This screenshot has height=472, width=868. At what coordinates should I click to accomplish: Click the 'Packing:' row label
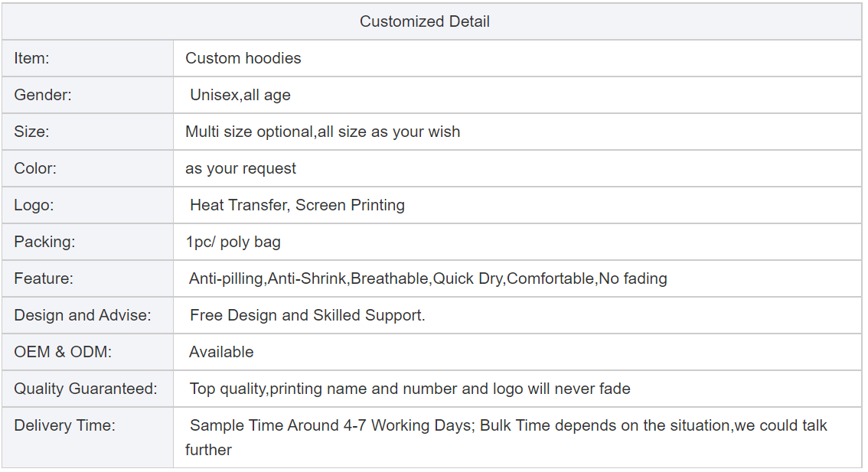[x=44, y=242]
